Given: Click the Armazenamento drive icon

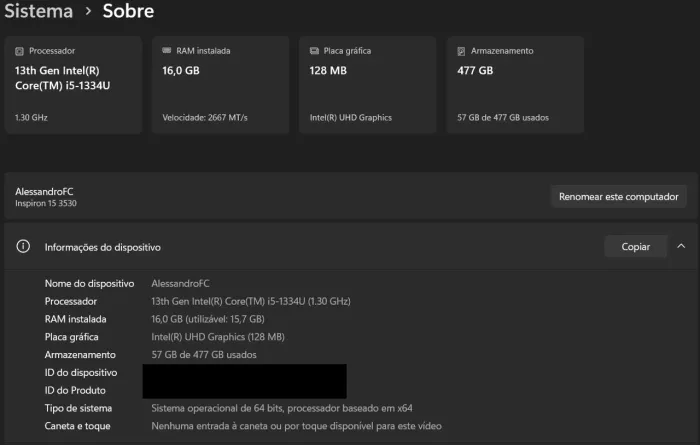Looking at the screenshot, I should click(461, 51).
